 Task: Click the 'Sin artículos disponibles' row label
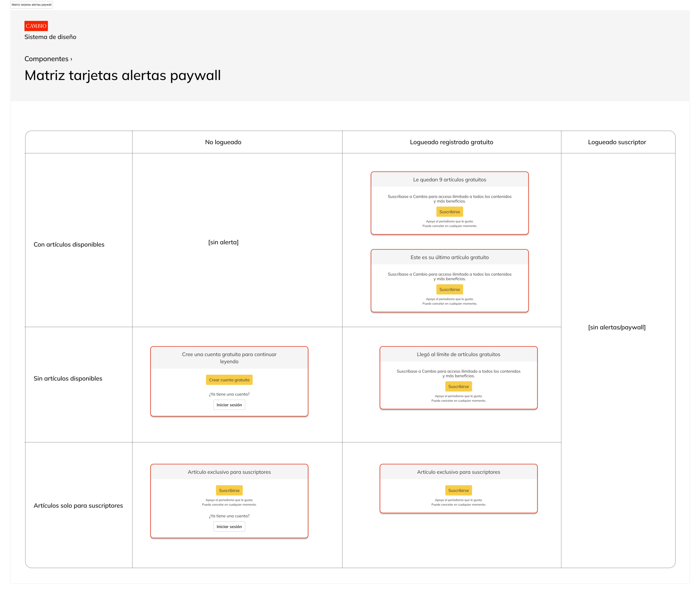(x=68, y=379)
